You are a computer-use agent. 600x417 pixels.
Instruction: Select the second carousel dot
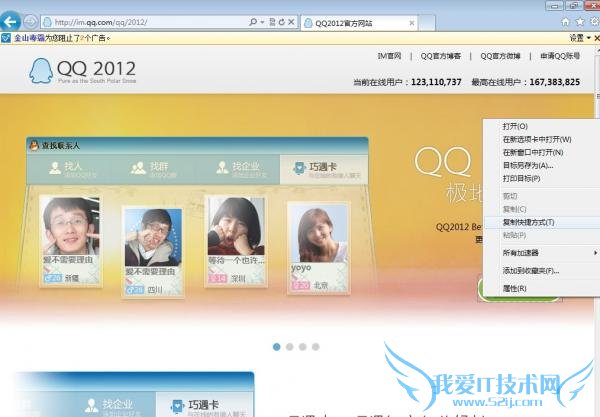pos(290,347)
